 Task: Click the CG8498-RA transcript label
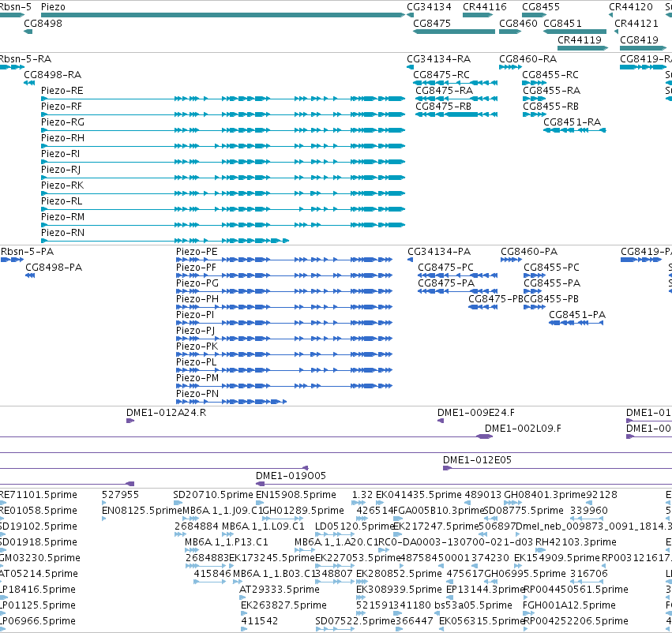point(52,74)
